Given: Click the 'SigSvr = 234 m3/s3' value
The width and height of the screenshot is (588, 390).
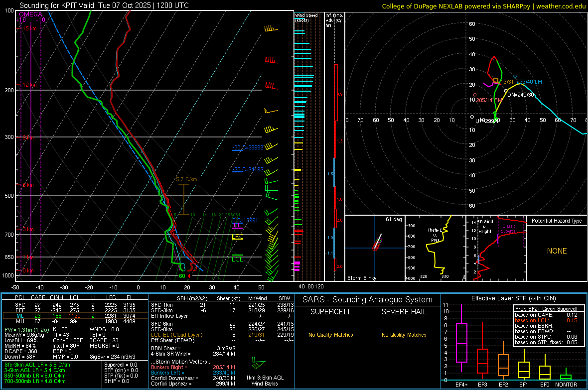Looking at the screenshot, I should (x=113, y=357).
